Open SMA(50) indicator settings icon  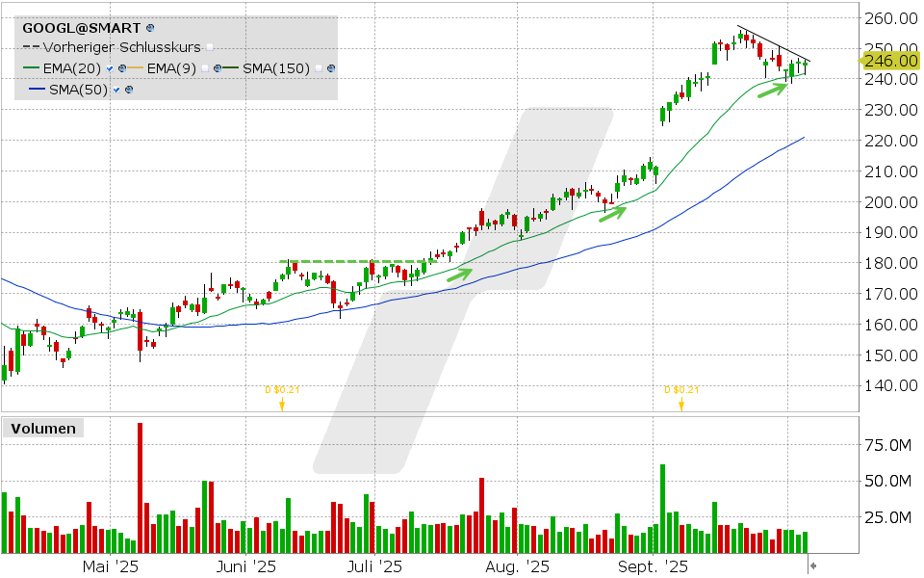click(x=128, y=90)
